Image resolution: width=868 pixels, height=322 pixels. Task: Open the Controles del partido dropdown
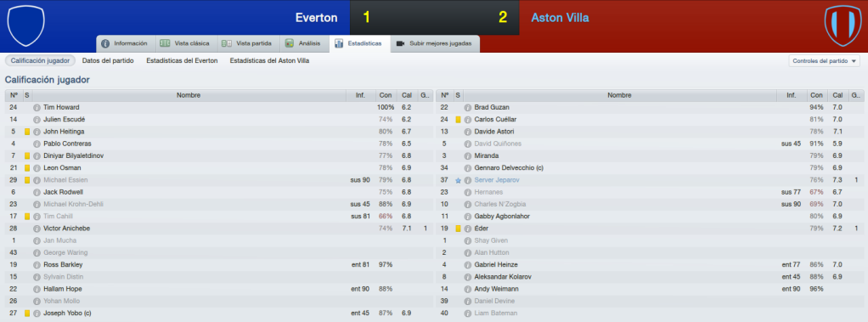click(825, 61)
